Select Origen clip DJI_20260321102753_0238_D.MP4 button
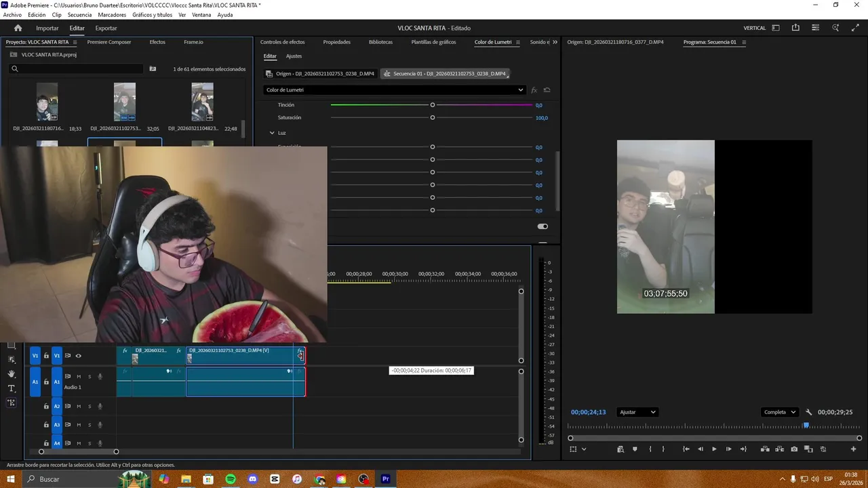The height and width of the screenshot is (488, 868). point(320,73)
